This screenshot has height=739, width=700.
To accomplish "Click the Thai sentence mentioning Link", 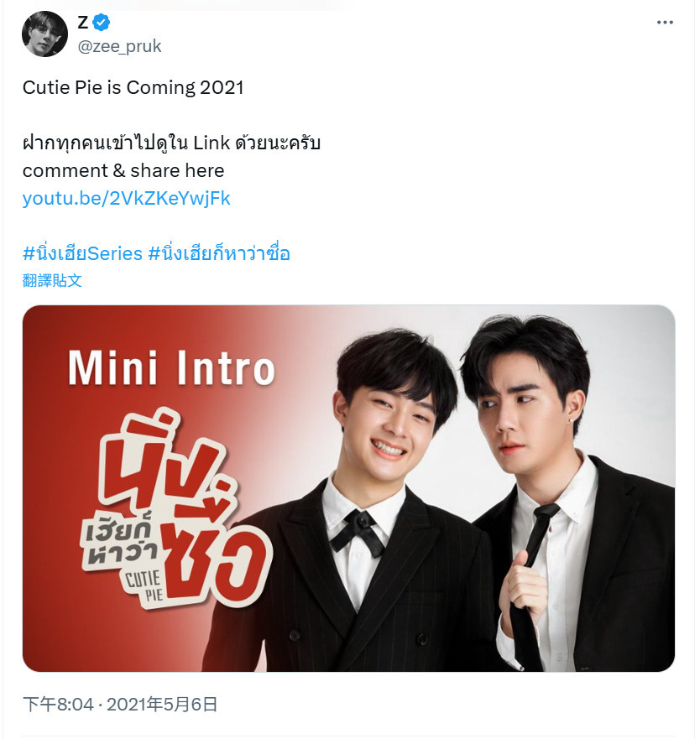I will click(x=172, y=143).
